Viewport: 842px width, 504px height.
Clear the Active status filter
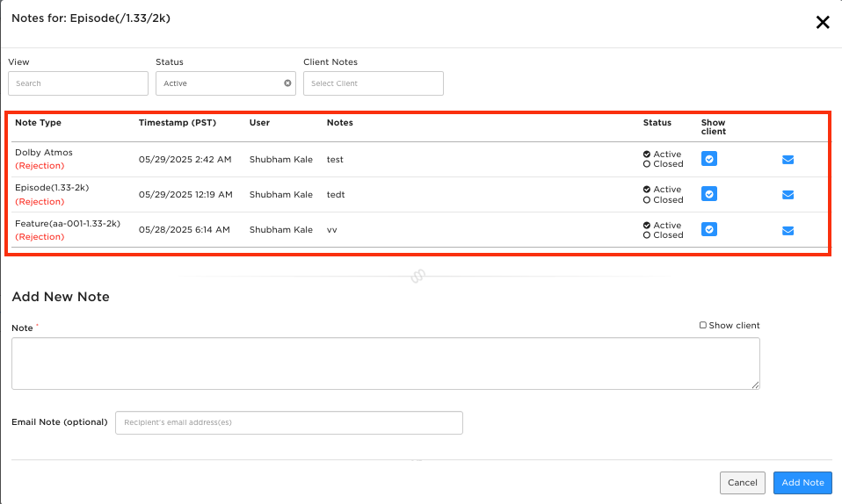click(287, 83)
